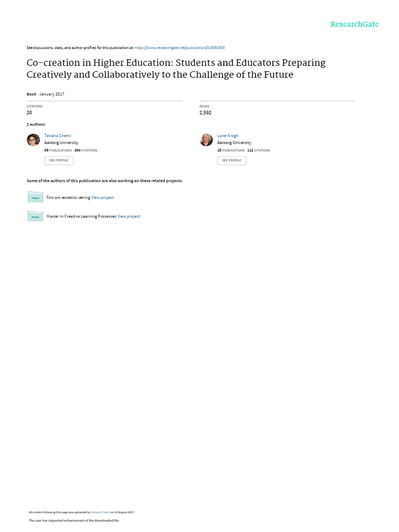Click Lone Krogh's profile photo
The width and height of the screenshot is (399, 532).
(x=206, y=140)
